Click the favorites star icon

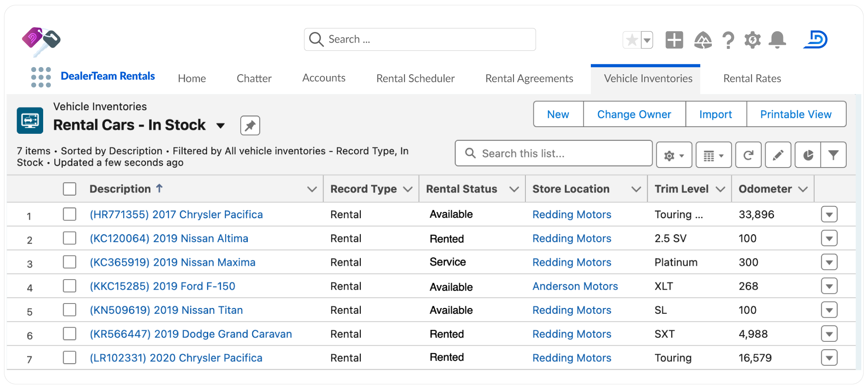point(632,40)
